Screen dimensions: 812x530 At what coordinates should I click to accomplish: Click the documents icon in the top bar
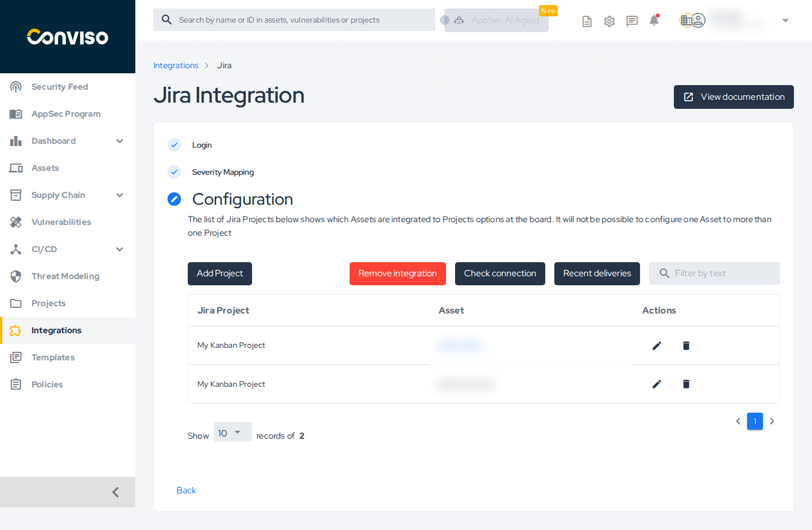coord(586,20)
